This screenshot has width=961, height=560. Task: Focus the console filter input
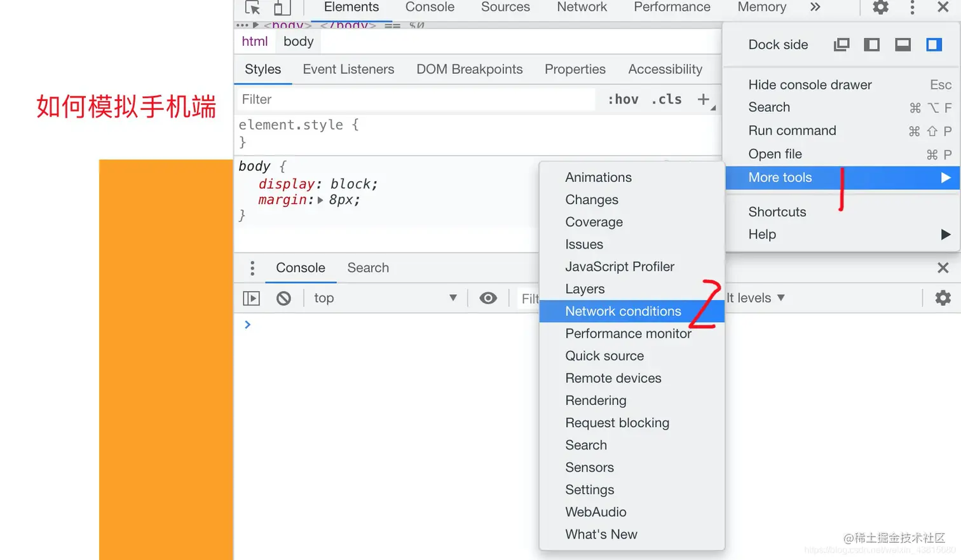[529, 298]
